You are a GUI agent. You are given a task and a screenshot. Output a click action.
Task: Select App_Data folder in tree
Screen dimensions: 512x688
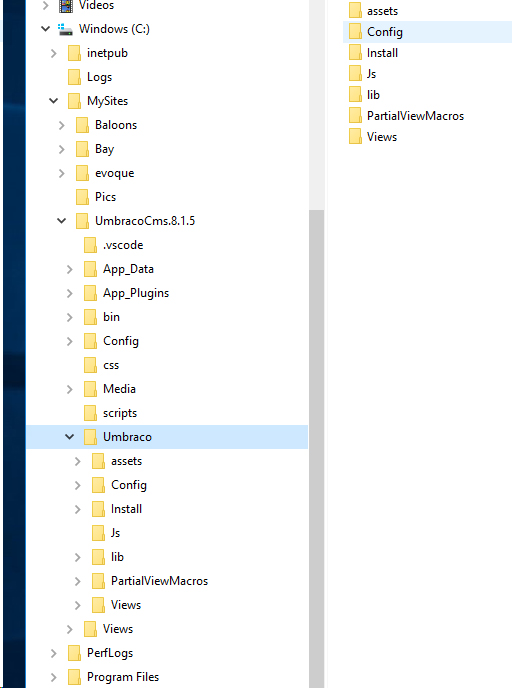(128, 269)
